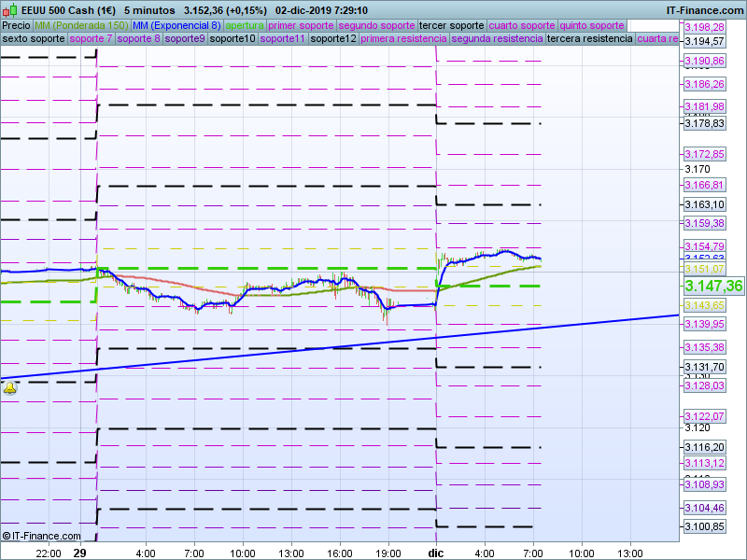747x560 pixels.
Task: Click the dic date marker on time axis
Action: (x=436, y=553)
